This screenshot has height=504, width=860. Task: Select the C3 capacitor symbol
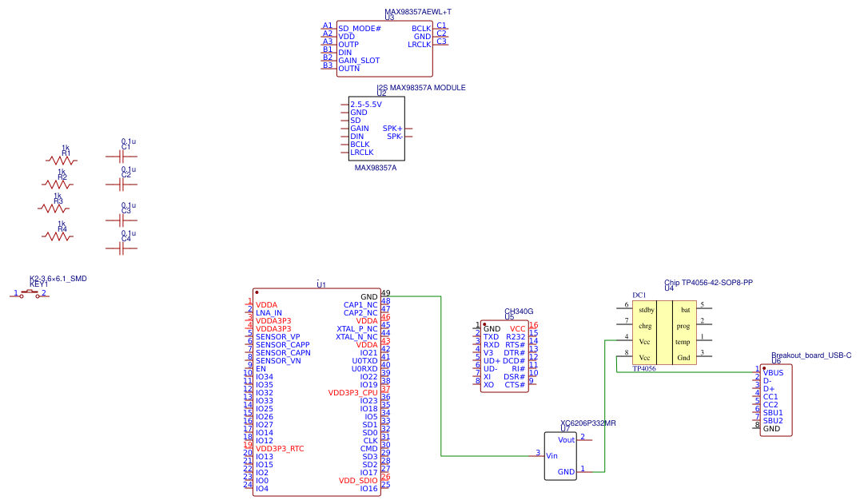tap(121, 220)
